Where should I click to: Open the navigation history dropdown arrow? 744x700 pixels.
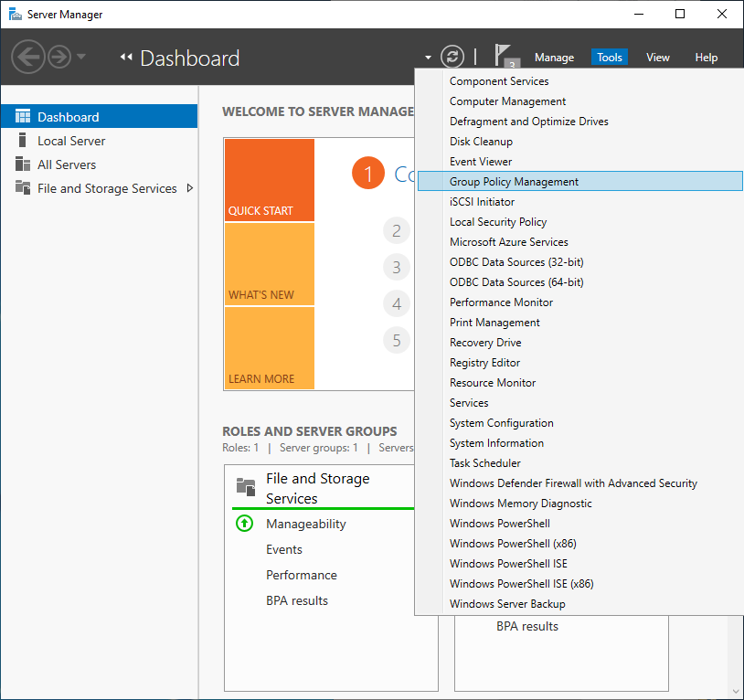click(81, 58)
